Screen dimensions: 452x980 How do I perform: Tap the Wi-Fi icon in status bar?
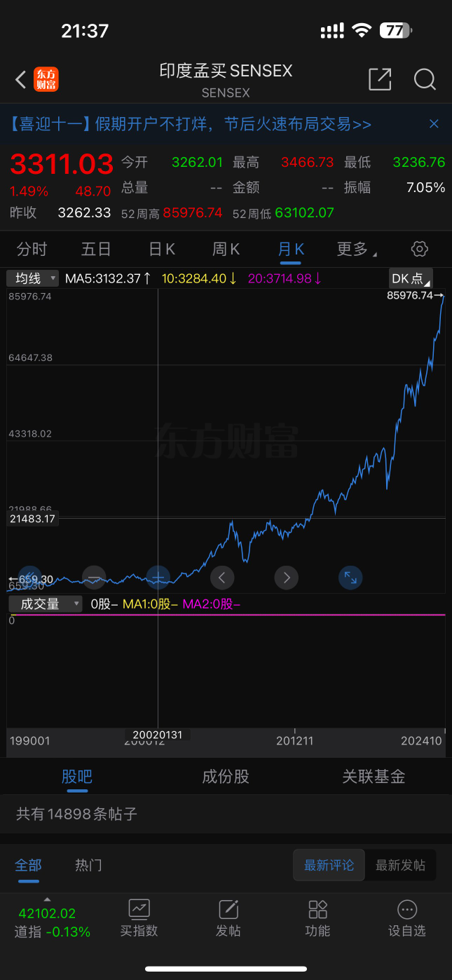click(x=362, y=30)
